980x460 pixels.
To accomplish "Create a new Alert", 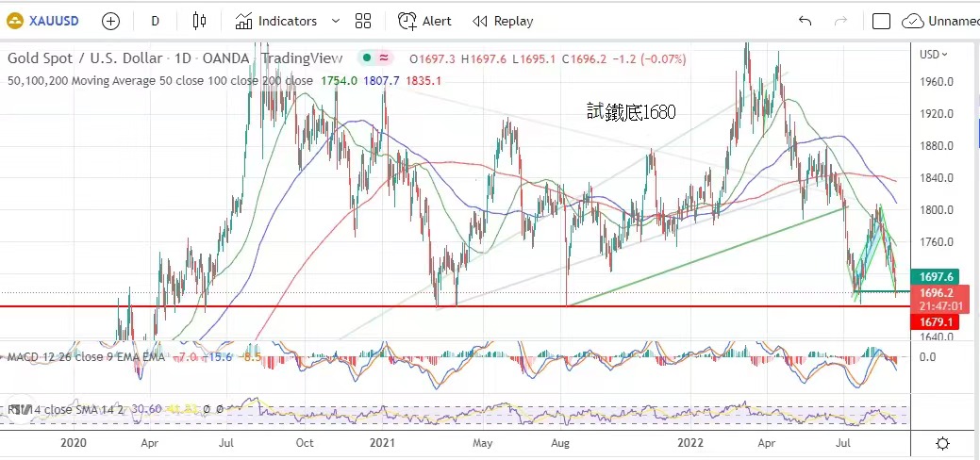I will (x=424, y=21).
